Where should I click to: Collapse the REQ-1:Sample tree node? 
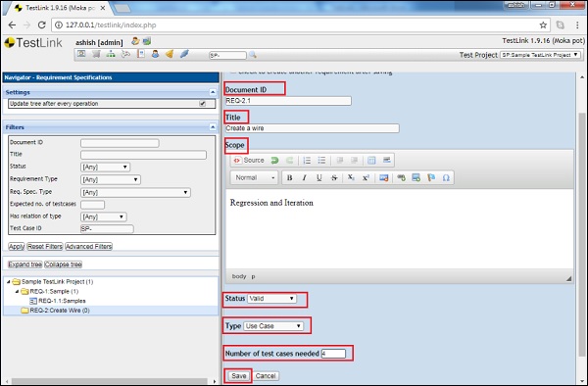coord(18,291)
